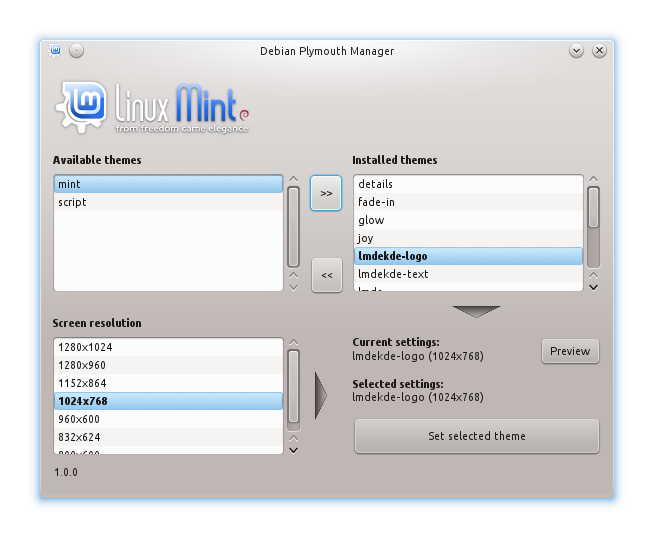Click the Linux Mint window menu icon
The width and height of the screenshot is (654, 538).
(x=55, y=50)
